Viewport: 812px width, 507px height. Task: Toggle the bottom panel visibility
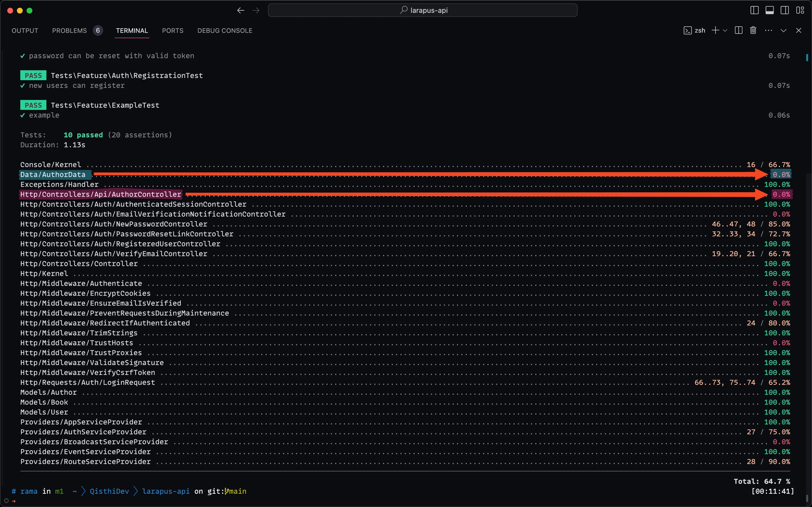(x=769, y=10)
